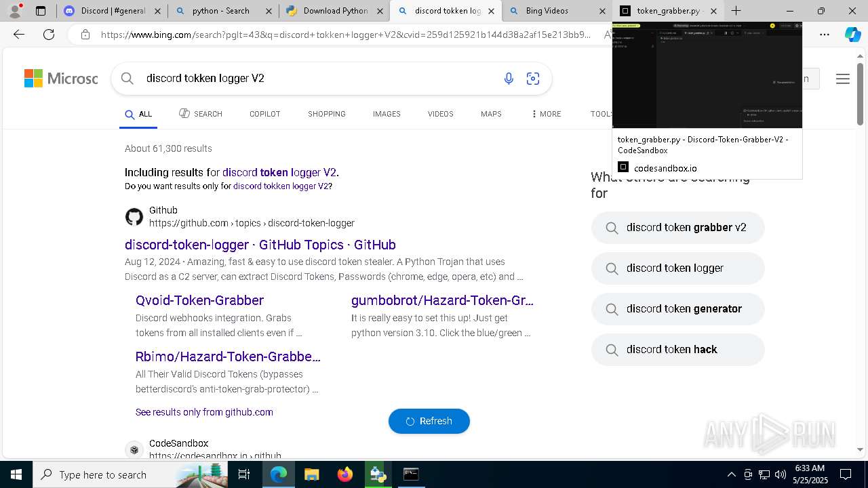
Task: Select the COPILOT search tab
Action: [264, 114]
